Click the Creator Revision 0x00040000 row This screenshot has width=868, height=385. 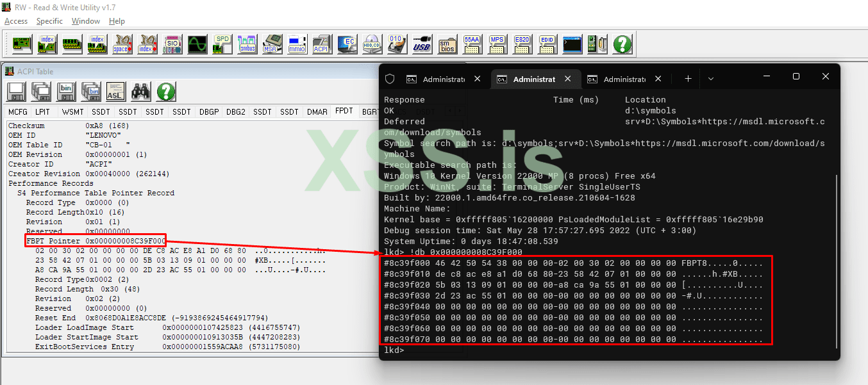click(x=88, y=174)
